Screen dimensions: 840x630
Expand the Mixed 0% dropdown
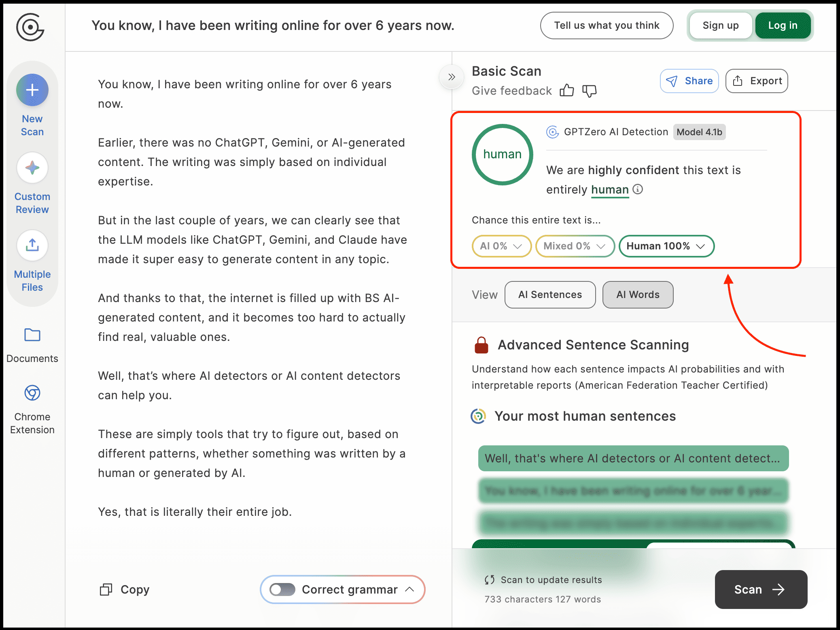pos(575,246)
